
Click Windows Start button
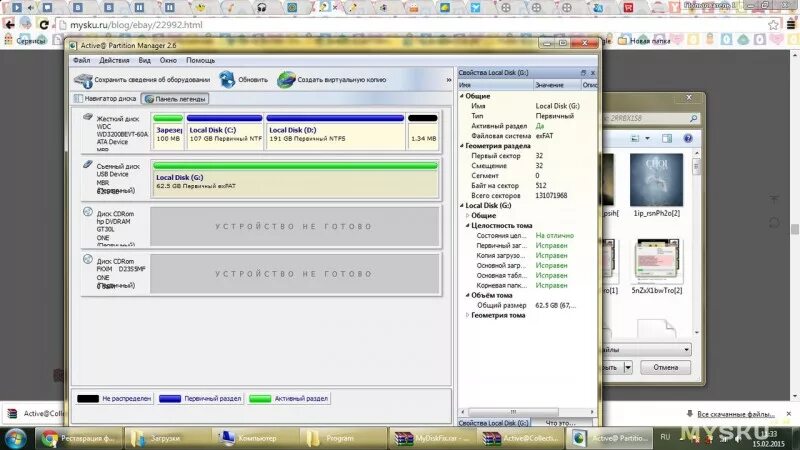(x=15, y=438)
